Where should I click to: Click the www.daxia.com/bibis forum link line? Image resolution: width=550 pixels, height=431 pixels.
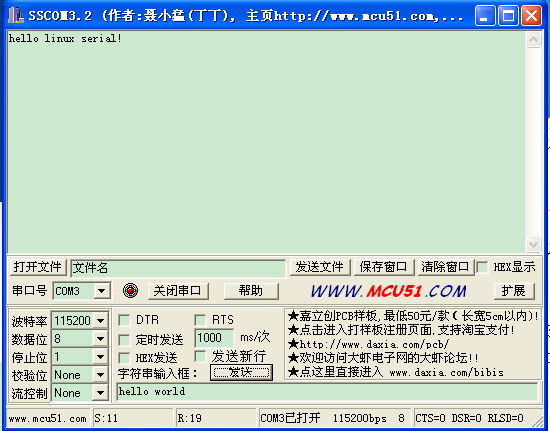pyautogui.click(x=396, y=372)
